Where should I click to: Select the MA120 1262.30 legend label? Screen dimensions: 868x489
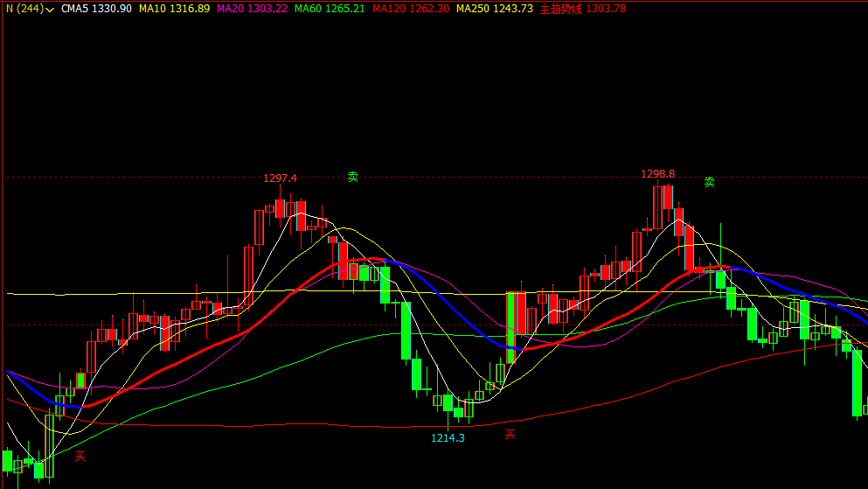coord(411,9)
